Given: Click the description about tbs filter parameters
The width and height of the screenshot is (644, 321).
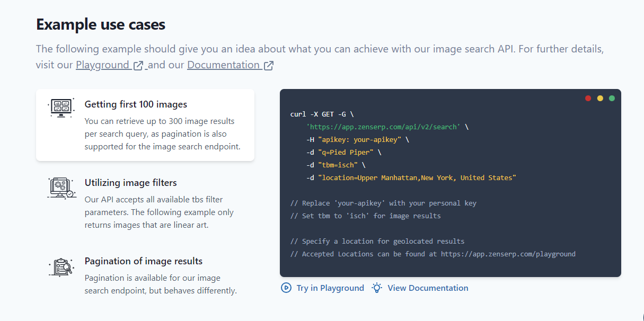Looking at the screenshot, I should pos(160,212).
